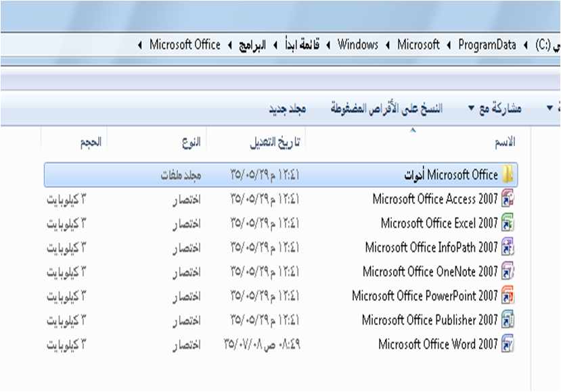The height and width of the screenshot is (392, 561).
Task: Click the Microsoft Office Excel 2007 shortcut icon
Action: [x=508, y=222]
